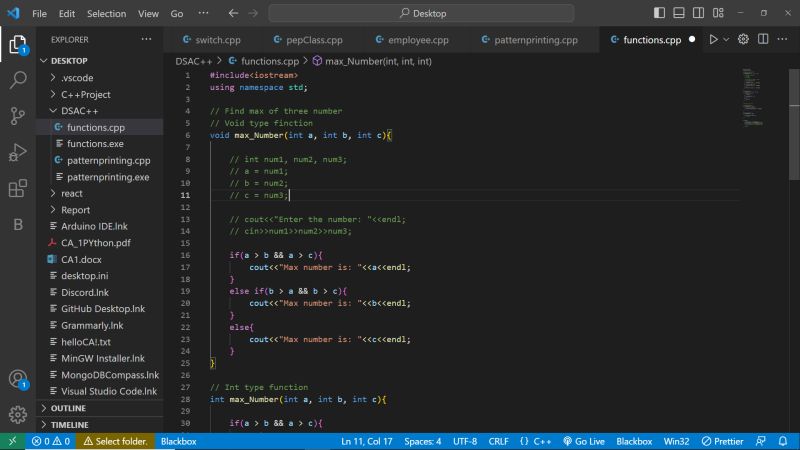Click the editor settings gear icon
The height and width of the screenshot is (450, 800).
[743, 39]
